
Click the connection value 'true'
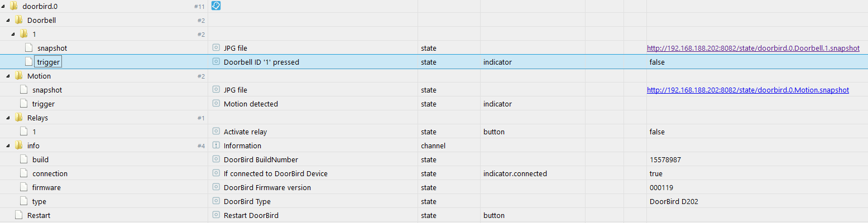tap(656, 173)
